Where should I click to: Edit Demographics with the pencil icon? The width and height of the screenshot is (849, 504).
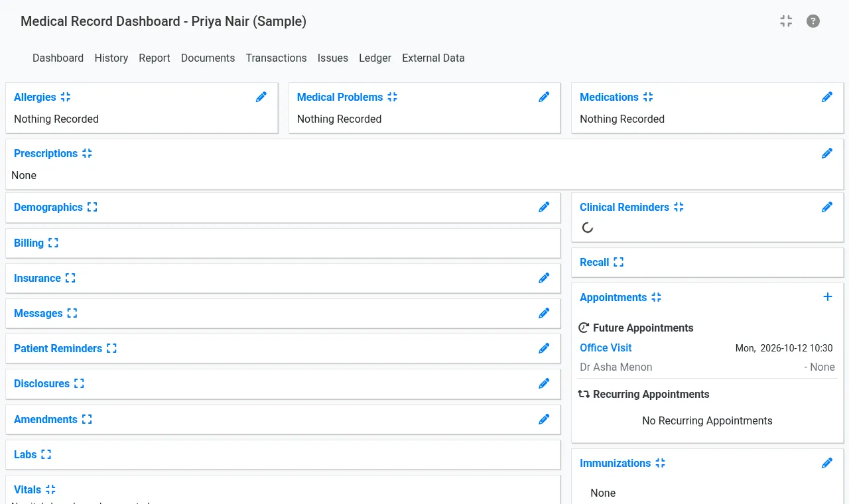click(544, 207)
